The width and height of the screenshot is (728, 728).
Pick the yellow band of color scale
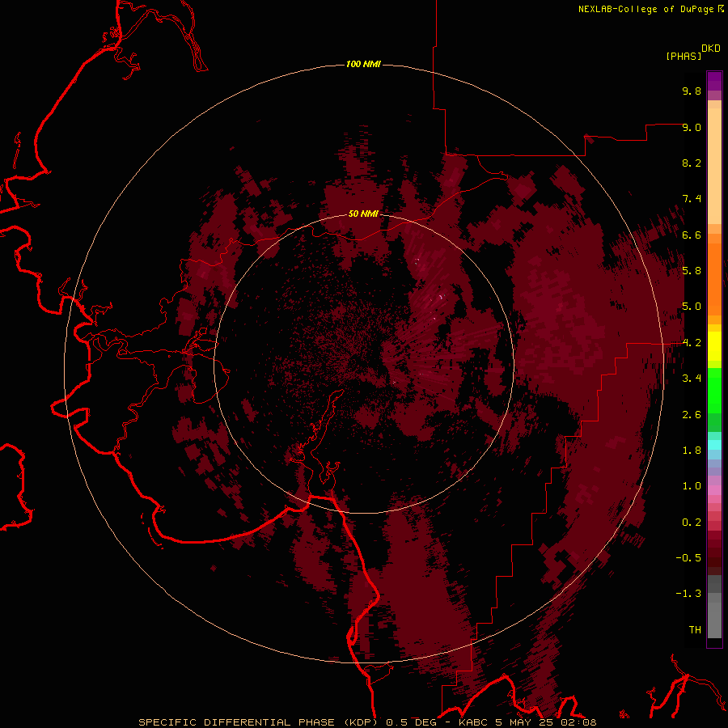(x=714, y=346)
